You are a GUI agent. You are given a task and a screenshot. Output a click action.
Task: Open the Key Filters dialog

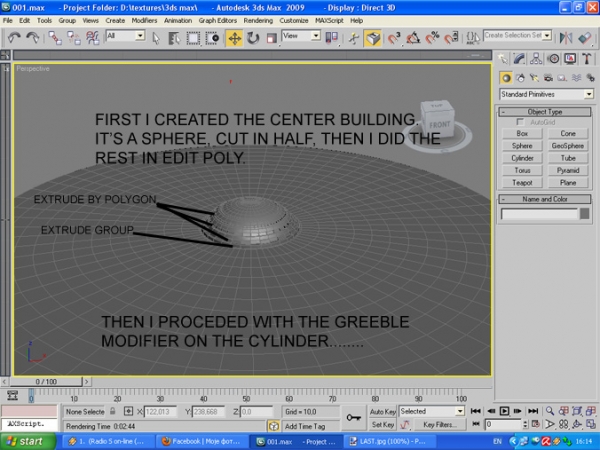(440, 425)
